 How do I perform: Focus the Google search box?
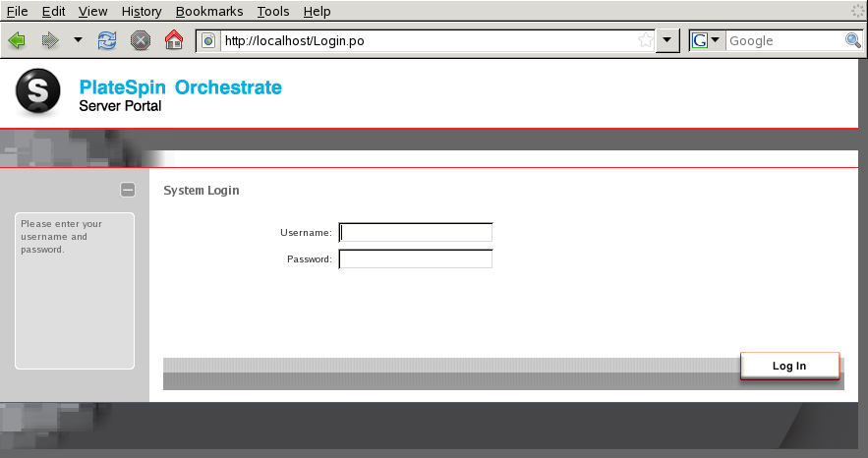point(785,40)
